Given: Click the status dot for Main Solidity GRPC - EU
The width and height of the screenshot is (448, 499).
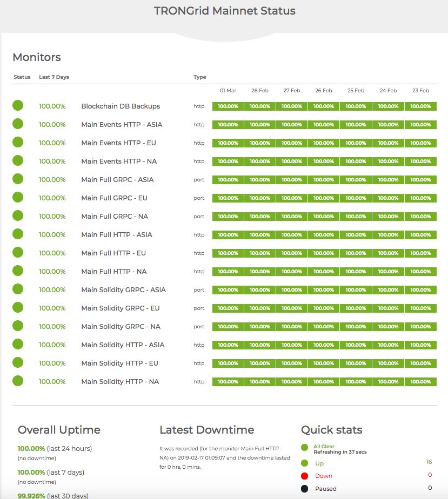Looking at the screenshot, I should pos(18,307).
